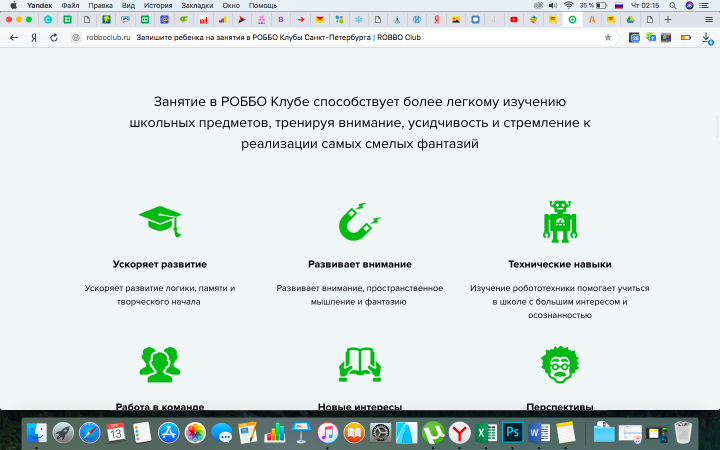Open Notification Center list icon in menu bar

pos(704,6)
